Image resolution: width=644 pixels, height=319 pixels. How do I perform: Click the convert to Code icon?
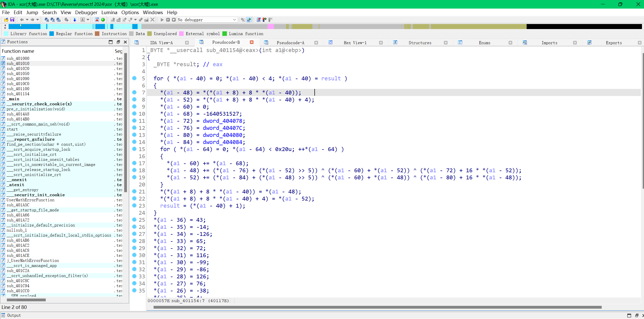113,20
